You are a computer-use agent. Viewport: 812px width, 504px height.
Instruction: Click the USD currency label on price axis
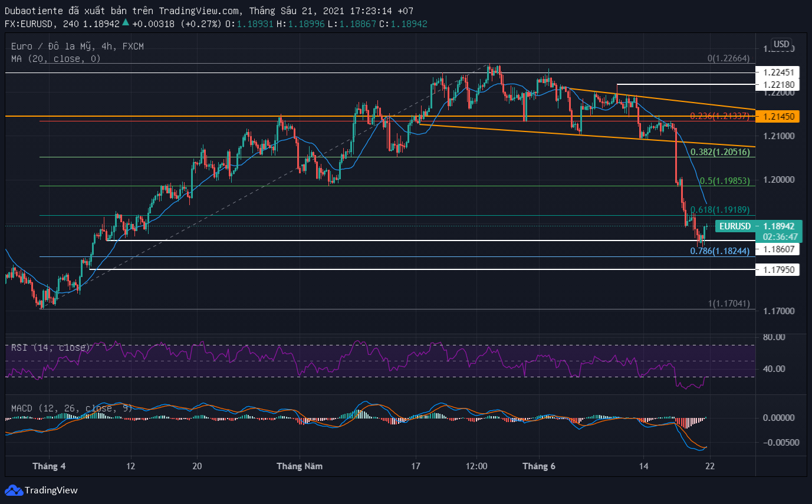click(781, 44)
